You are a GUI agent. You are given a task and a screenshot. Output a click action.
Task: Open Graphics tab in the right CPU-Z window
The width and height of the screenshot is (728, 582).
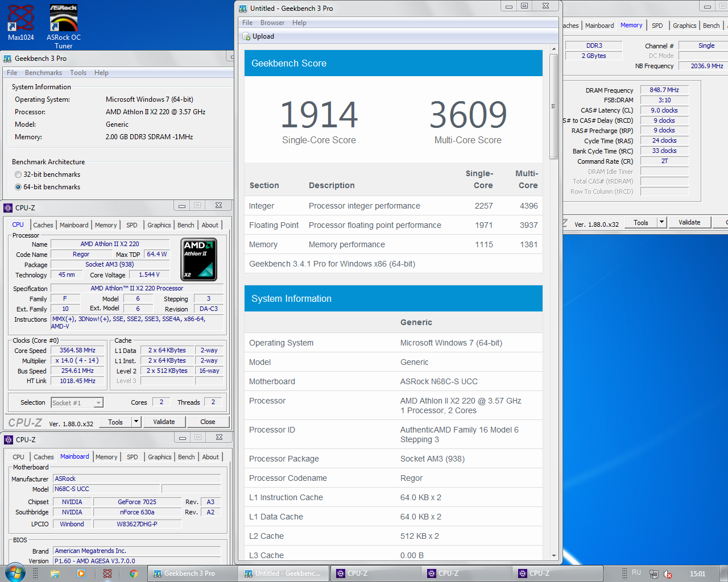[684, 26]
